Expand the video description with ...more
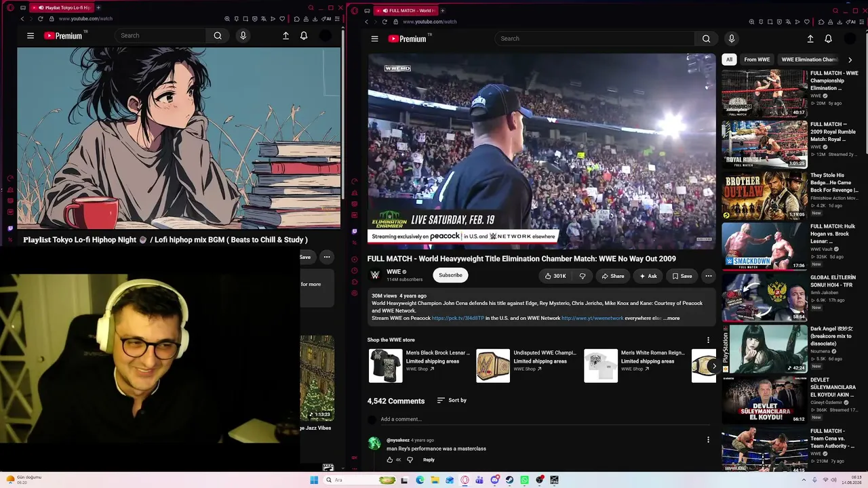Viewport: 868px width, 488px height. [x=671, y=318]
